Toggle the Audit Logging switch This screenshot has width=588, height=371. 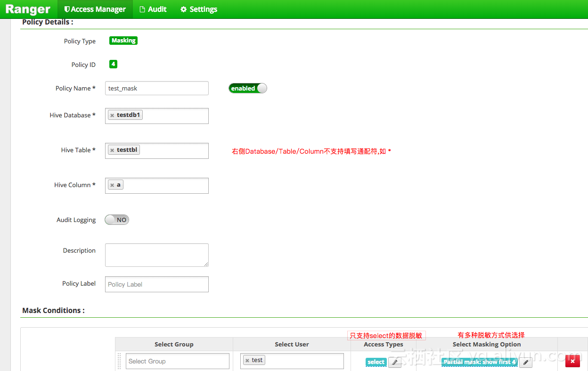(117, 220)
